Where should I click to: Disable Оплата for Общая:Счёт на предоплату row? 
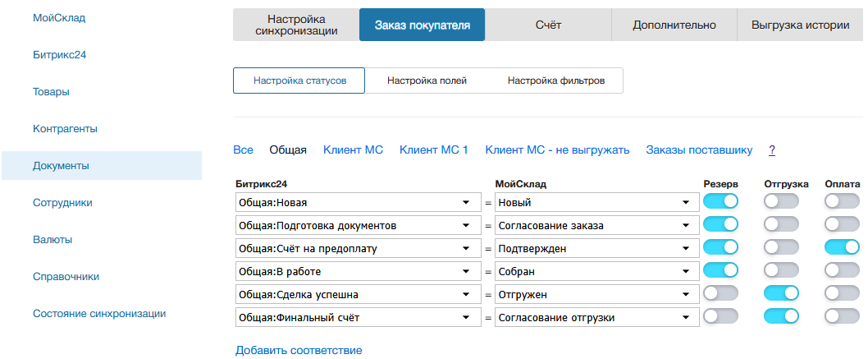(x=843, y=247)
